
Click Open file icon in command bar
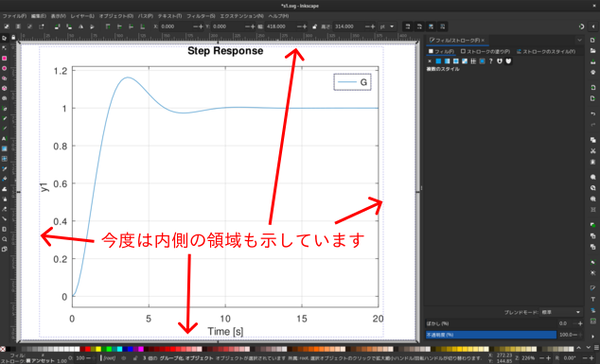[592, 50]
